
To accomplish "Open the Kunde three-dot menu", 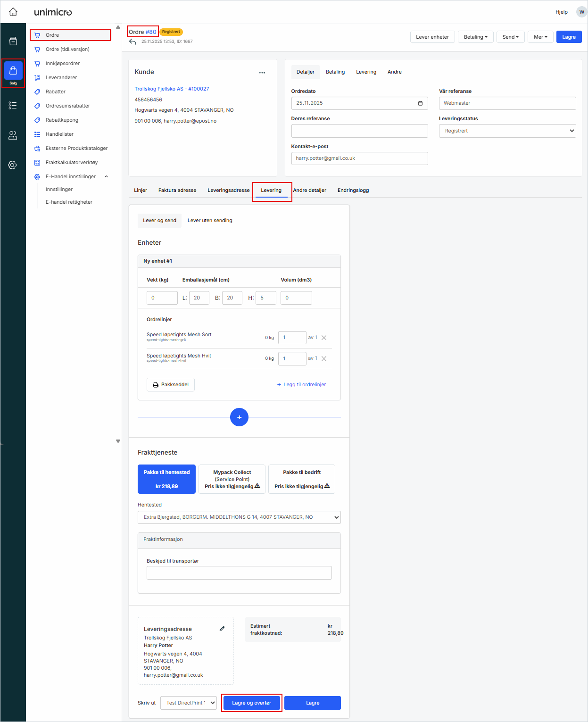I will pyautogui.click(x=262, y=73).
